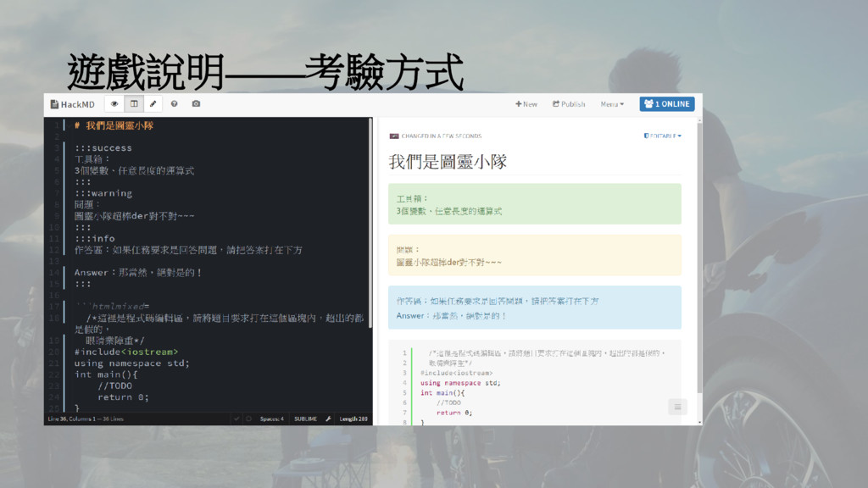
Task: Select the split both-panes view mode
Action: coord(134,104)
